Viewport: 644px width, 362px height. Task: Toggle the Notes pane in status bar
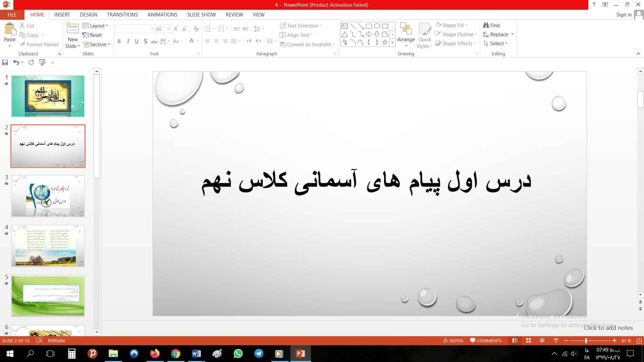pos(453,341)
